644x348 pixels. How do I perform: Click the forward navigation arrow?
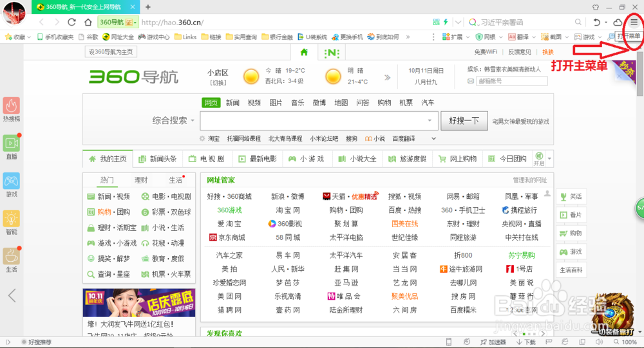57,22
